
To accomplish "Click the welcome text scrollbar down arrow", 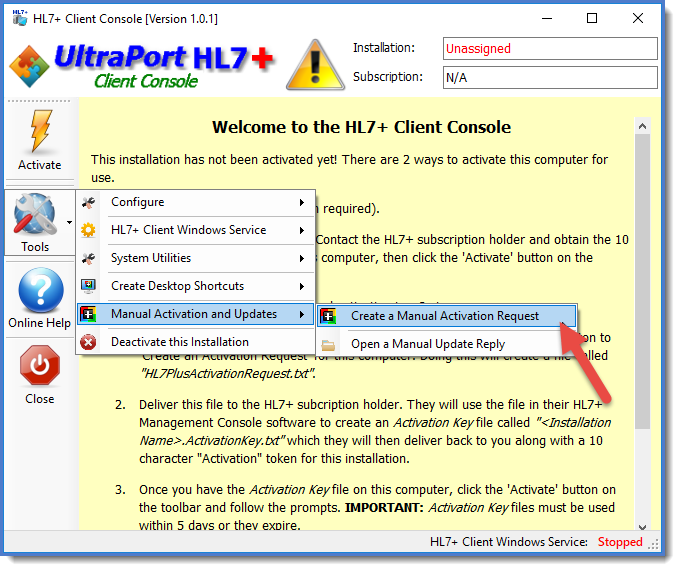I will [642, 526].
